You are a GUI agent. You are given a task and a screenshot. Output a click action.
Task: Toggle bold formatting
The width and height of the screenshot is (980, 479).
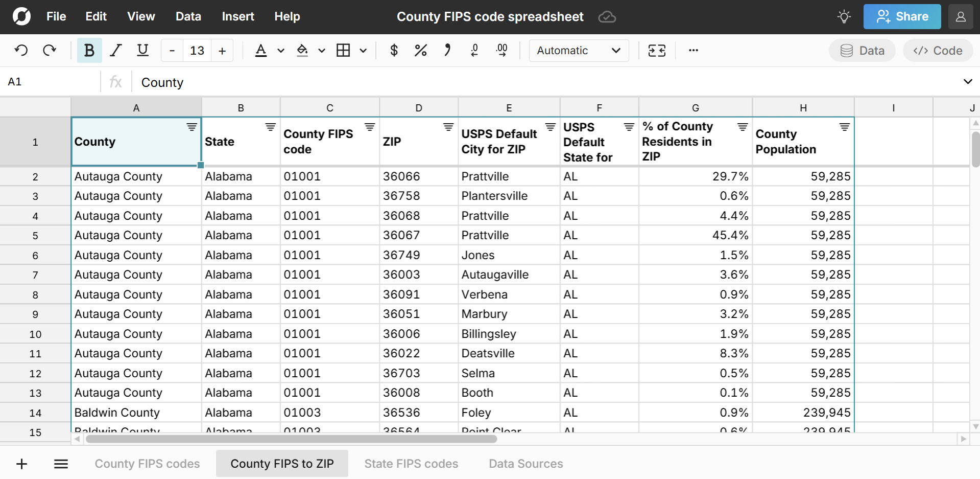[x=89, y=50]
